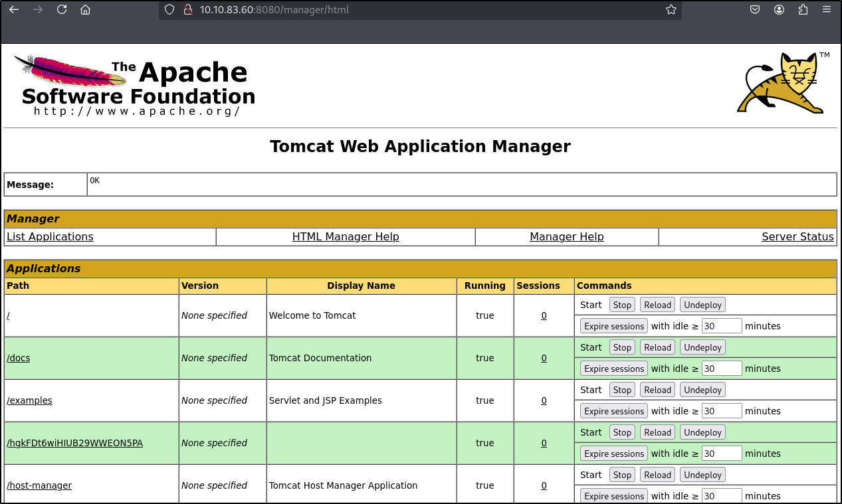Viewport: 842px width, 504px height.
Task: Open the Firefox hamburger menu
Action: coord(827,10)
